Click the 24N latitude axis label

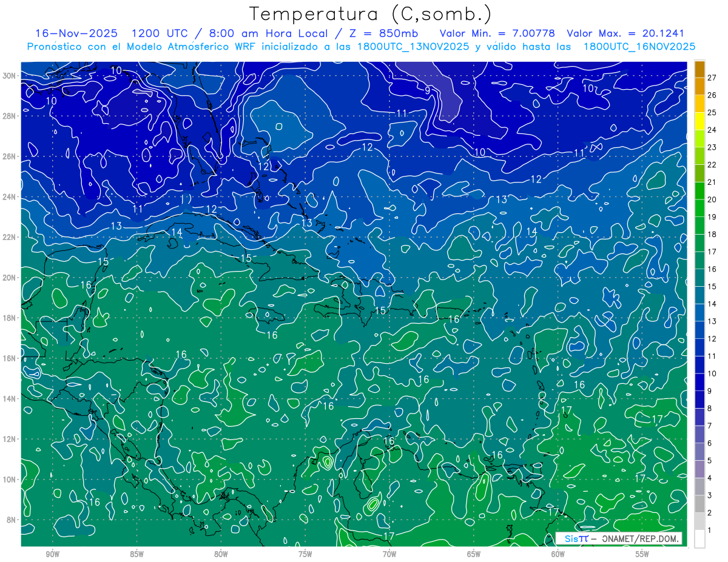(10, 196)
